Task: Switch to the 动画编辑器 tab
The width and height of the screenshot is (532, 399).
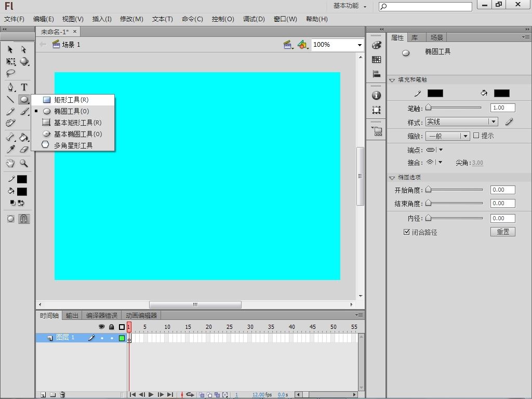Action: pos(141,315)
